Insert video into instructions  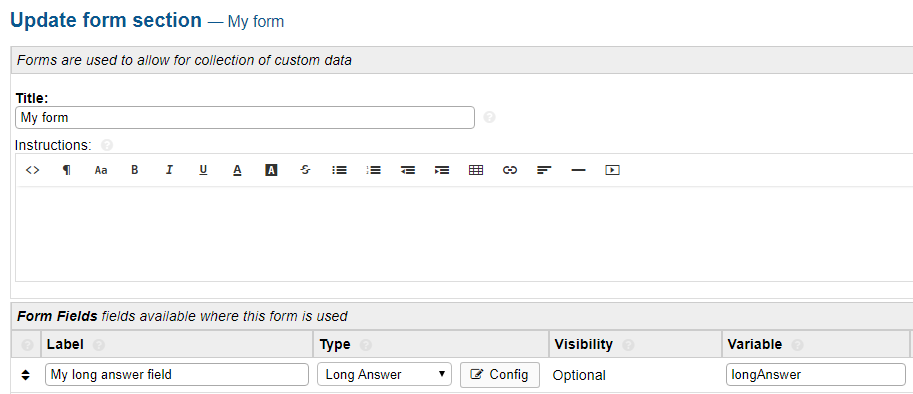(x=612, y=170)
